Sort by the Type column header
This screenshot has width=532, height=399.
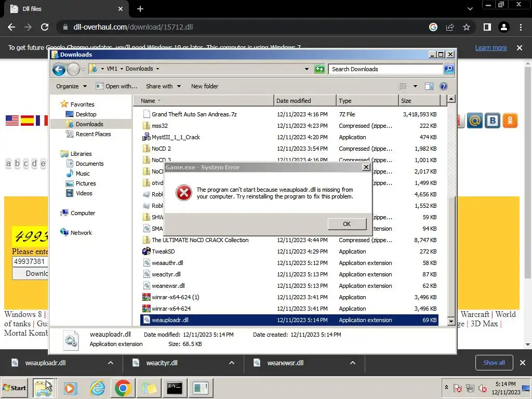coord(367,101)
